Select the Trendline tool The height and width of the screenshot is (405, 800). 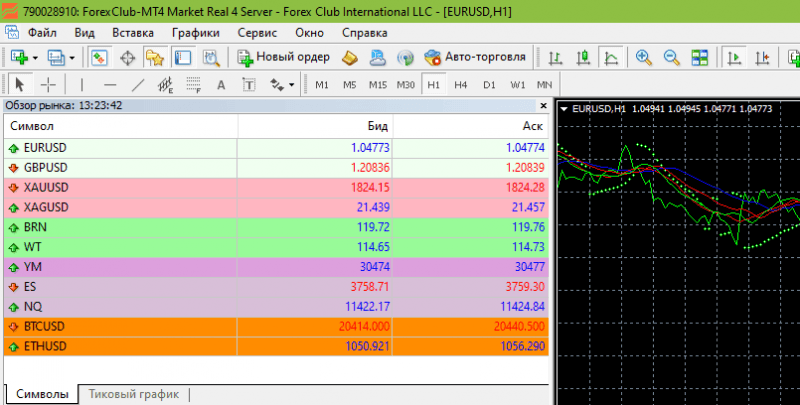pyautogui.click(x=138, y=85)
